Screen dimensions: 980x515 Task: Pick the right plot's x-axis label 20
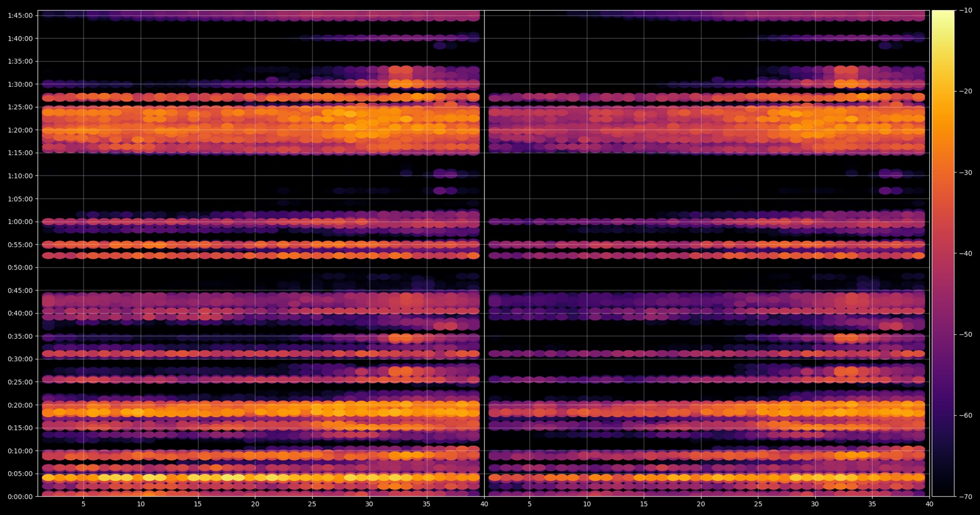click(x=701, y=504)
